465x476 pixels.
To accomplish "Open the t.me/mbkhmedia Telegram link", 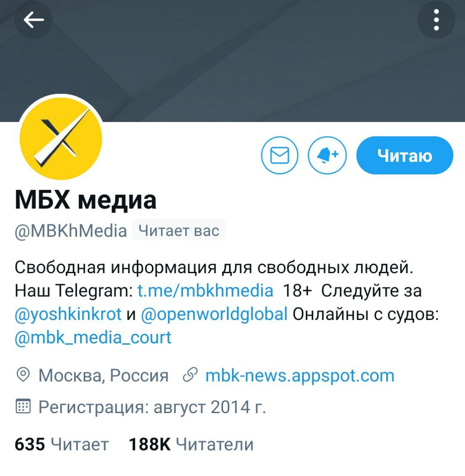I will coord(205,290).
